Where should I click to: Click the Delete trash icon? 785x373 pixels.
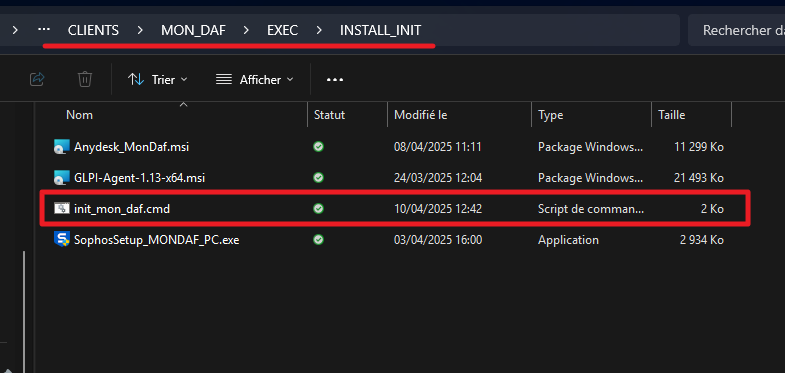[x=85, y=79]
